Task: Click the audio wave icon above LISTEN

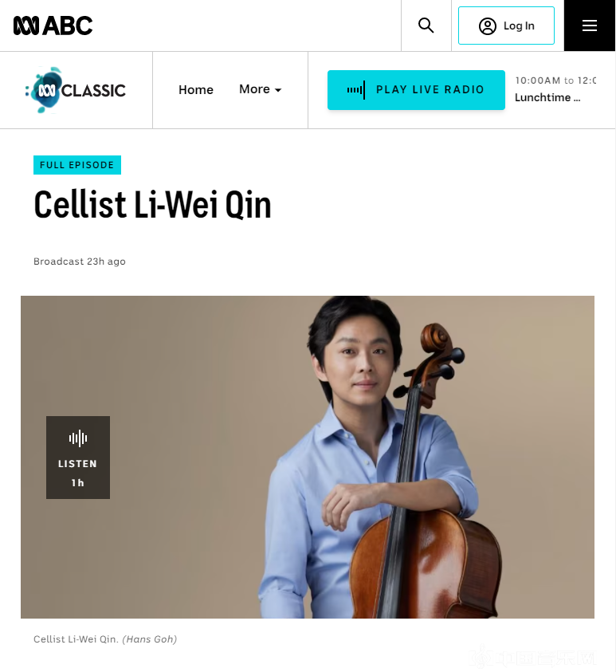Action: click(78, 438)
